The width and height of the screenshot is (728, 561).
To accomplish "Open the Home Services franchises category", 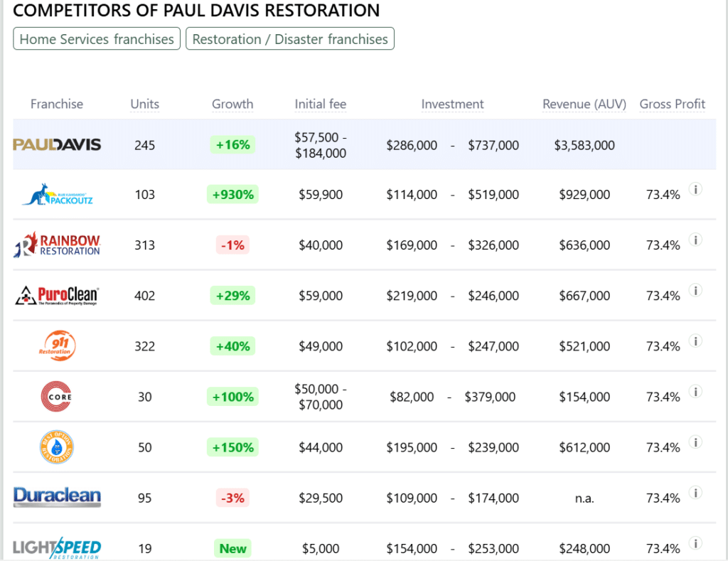I will 97,38.
